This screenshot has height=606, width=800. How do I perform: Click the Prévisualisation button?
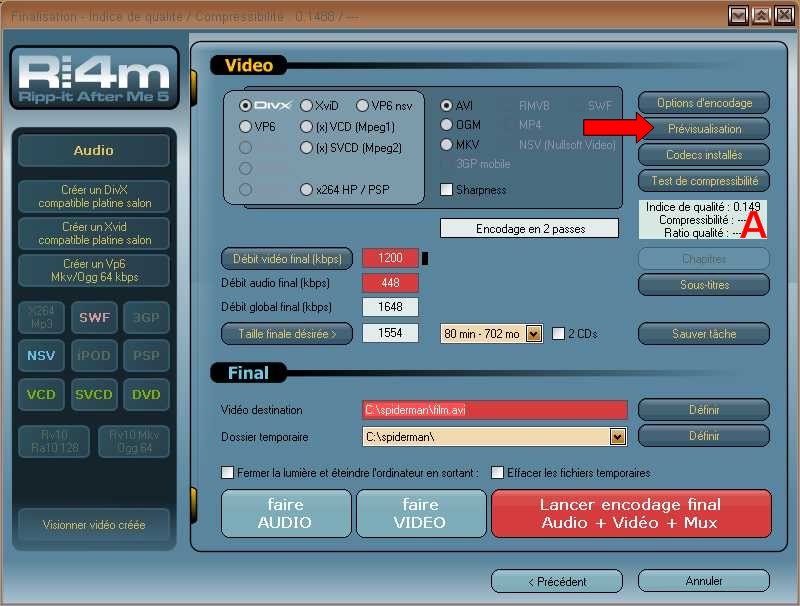[704, 129]
